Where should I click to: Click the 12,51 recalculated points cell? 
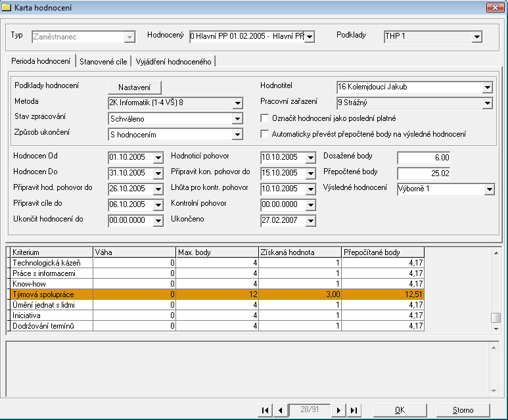[x=383, y=294]
